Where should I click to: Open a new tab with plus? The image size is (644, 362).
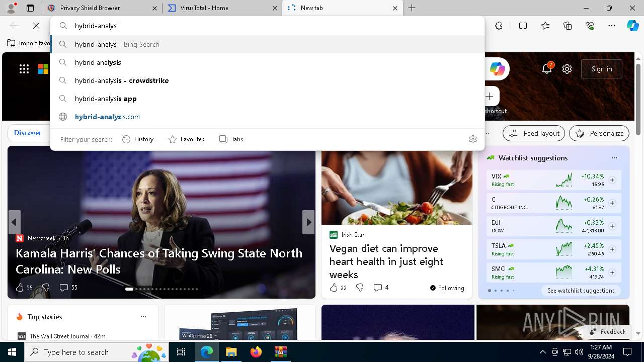point(412,8)
